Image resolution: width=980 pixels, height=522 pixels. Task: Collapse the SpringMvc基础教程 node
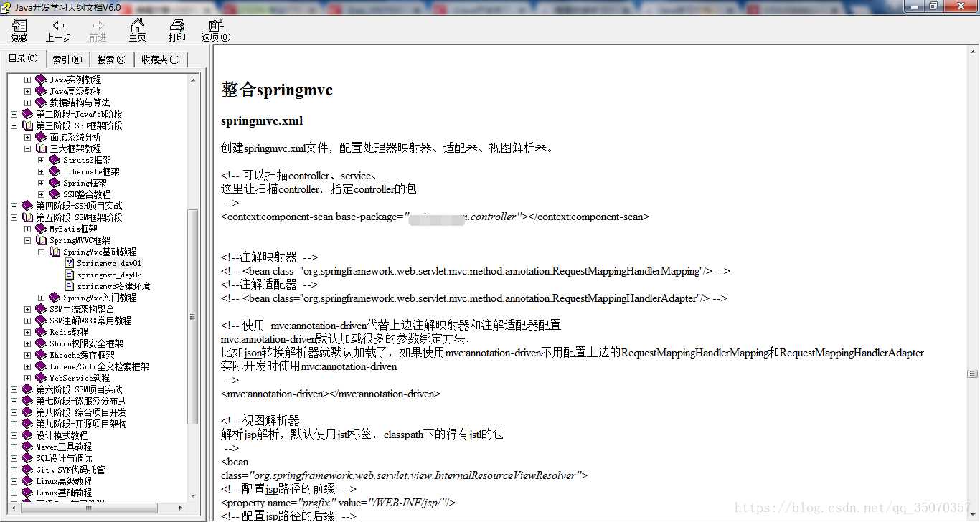(42, 252)
